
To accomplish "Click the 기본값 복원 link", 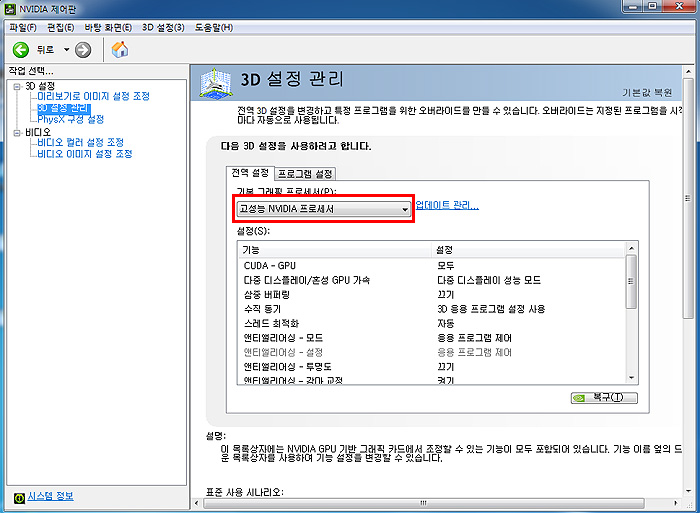I will point(647,92).
